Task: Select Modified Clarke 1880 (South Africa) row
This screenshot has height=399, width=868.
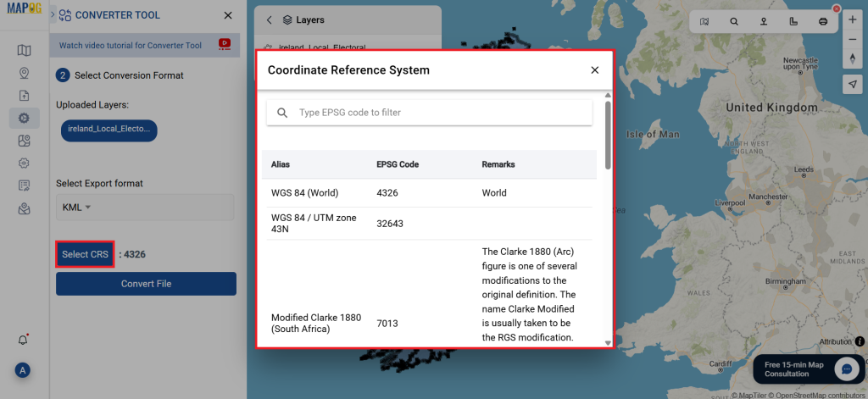Action: click(x=429, y=293)
